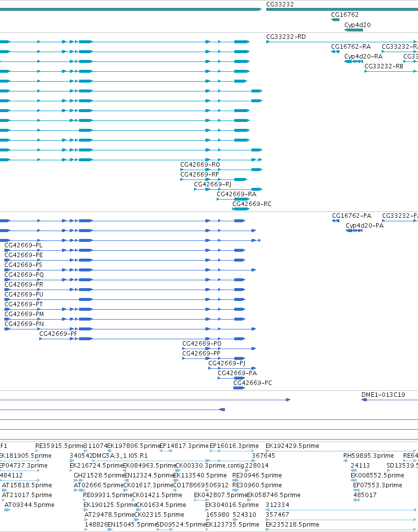Image resolution: width=418 pixels, height=532 pixels.
Task: Select the EK084963.5prime EST label
Action: [x=149, y=466]
